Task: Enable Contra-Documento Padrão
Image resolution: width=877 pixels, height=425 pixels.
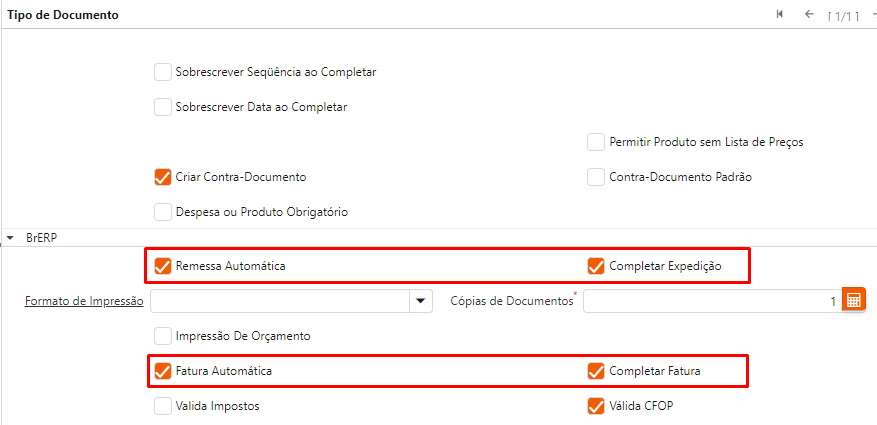Action: point(596,177)
